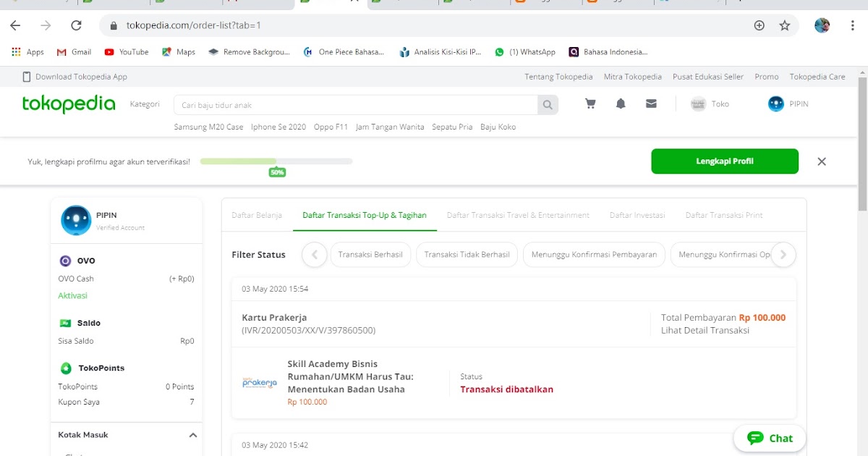Screen dimensions: 868x456
Task: Go back using browser back arrow
Action: coord(15,25)
